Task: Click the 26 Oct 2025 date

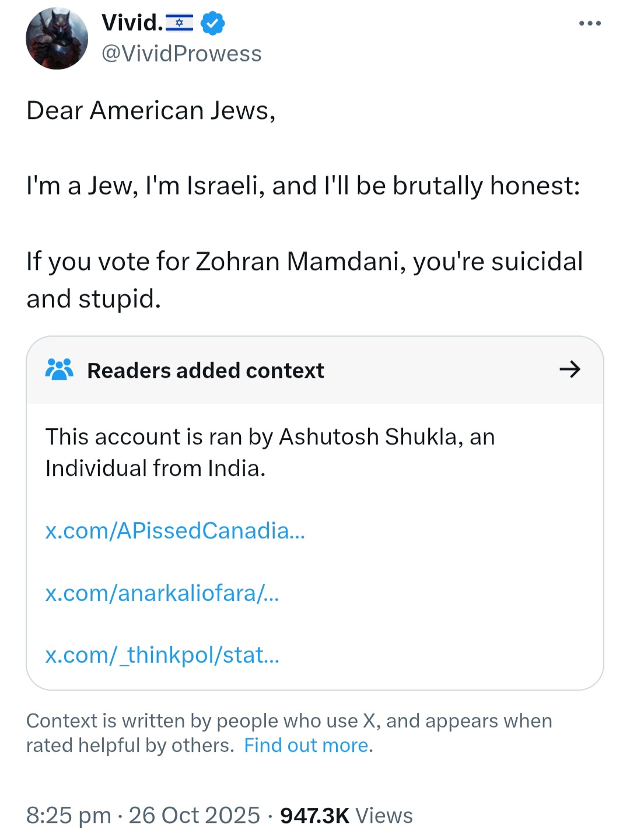Action: [x=194, y=815]
